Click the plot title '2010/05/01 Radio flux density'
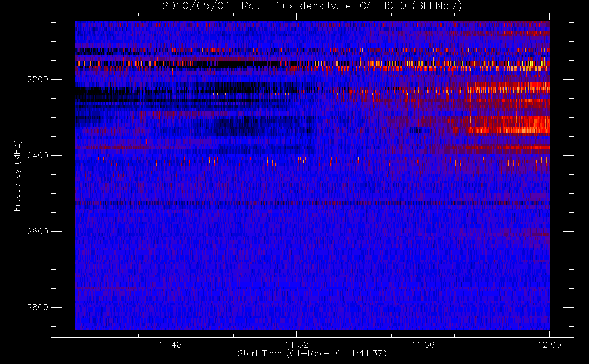 [312, 6]
